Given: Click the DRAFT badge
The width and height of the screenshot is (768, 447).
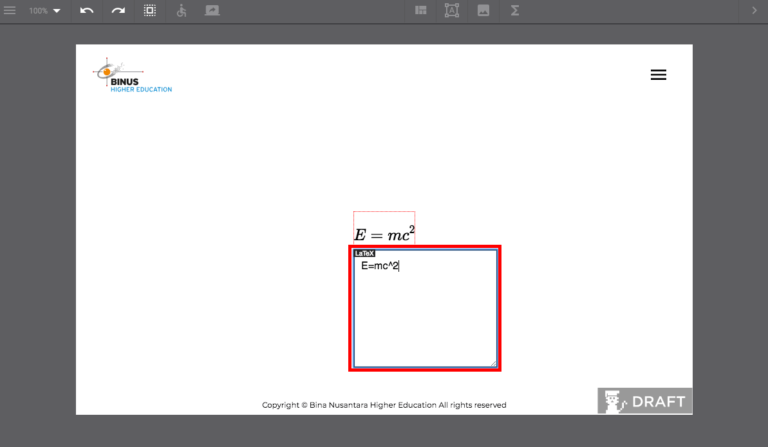Looking at the screenshot, I should click(x=645, y=401).
